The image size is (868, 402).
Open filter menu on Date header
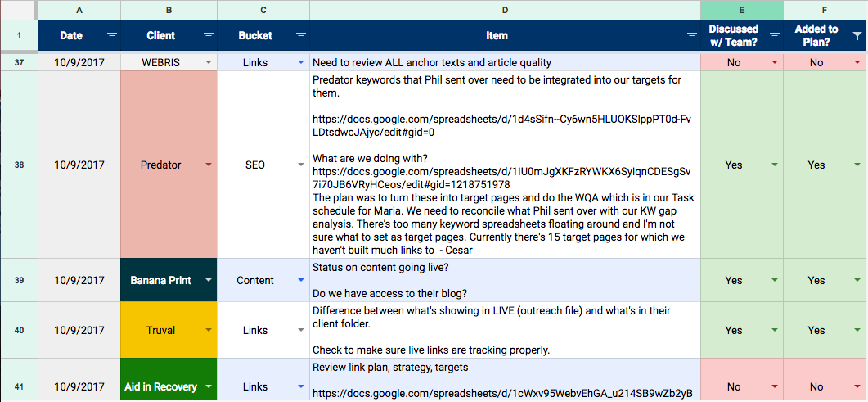click(112, 35)
